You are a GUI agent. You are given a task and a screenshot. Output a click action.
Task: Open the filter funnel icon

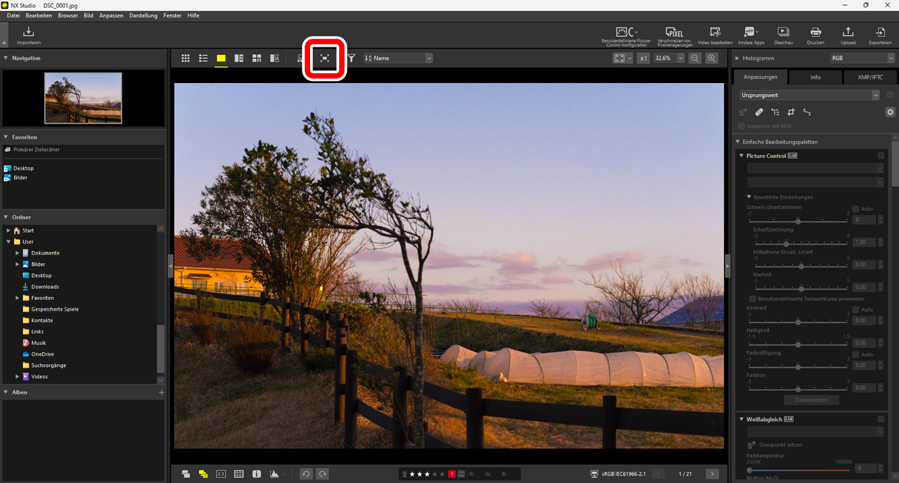(x=351, y=59)
